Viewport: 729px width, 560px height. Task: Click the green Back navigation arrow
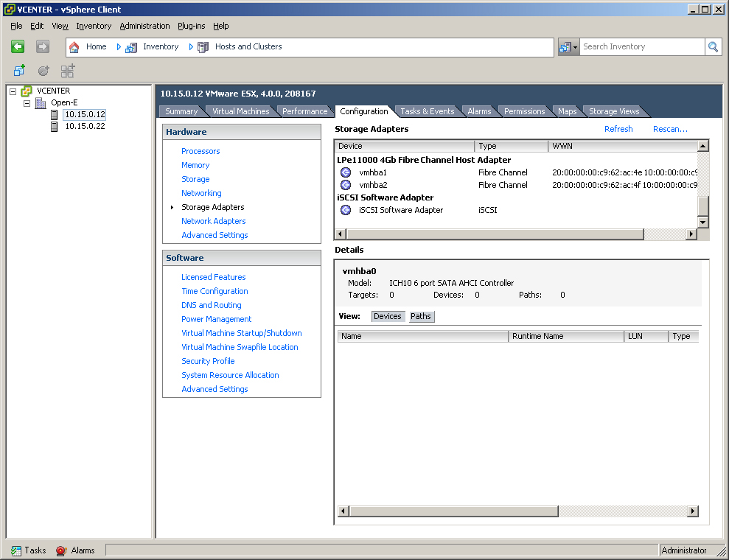(x=18, y=46)
